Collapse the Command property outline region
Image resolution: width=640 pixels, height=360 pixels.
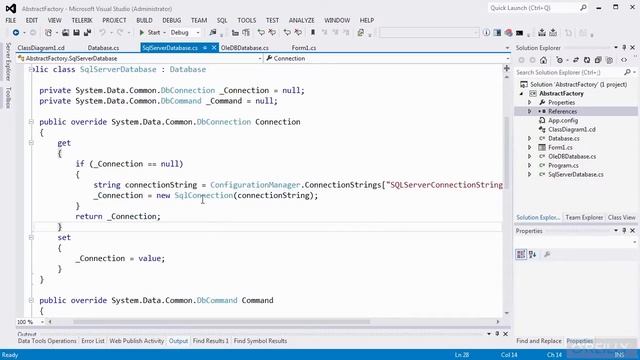click(31, 300)
